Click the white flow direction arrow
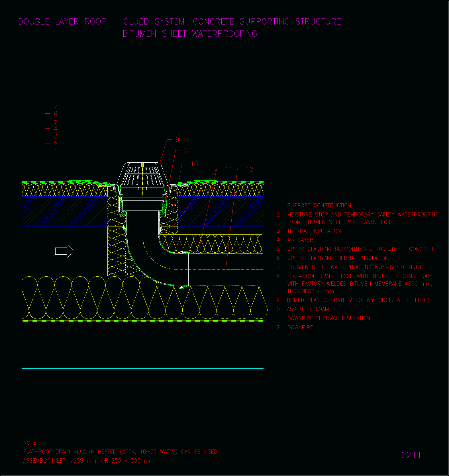The image size is (449, 476). (x=65, y=251)
